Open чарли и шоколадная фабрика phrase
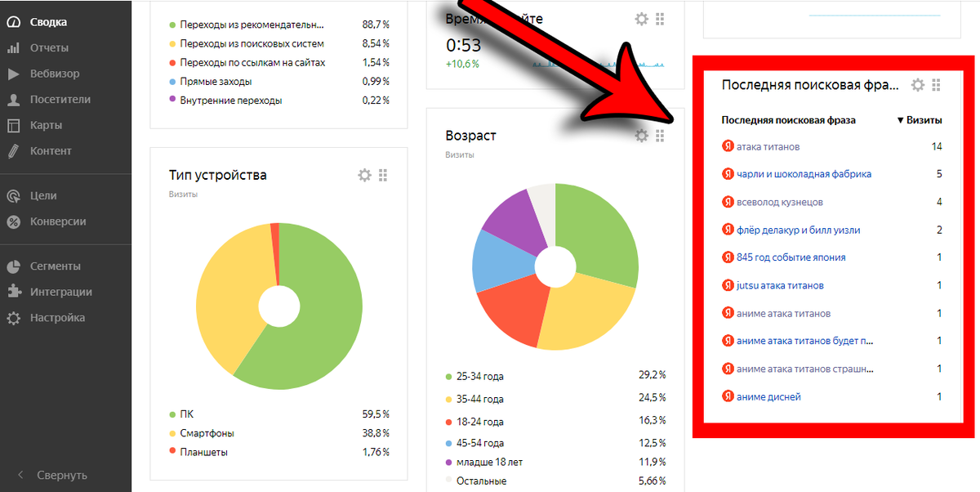980x492 pixels. click(804, 174)
